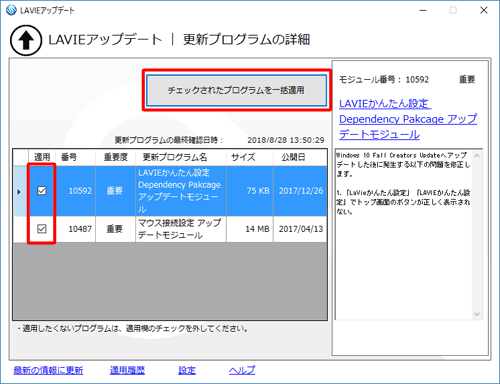Close the LAVIEアップデート window
500x384 pixels.
484,10
